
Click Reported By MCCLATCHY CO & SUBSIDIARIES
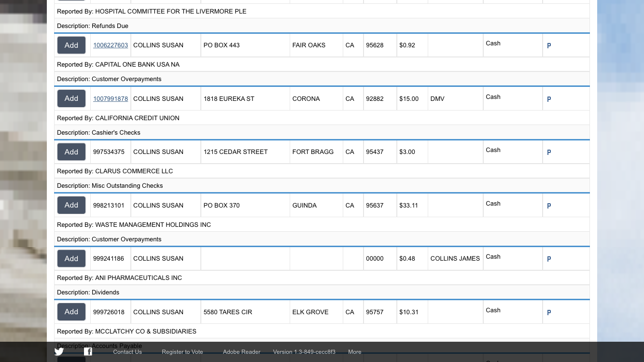[x=126, y=332]
